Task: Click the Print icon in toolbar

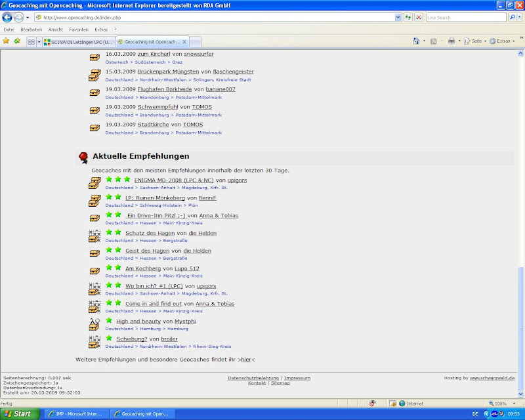Action: (451, 41)
